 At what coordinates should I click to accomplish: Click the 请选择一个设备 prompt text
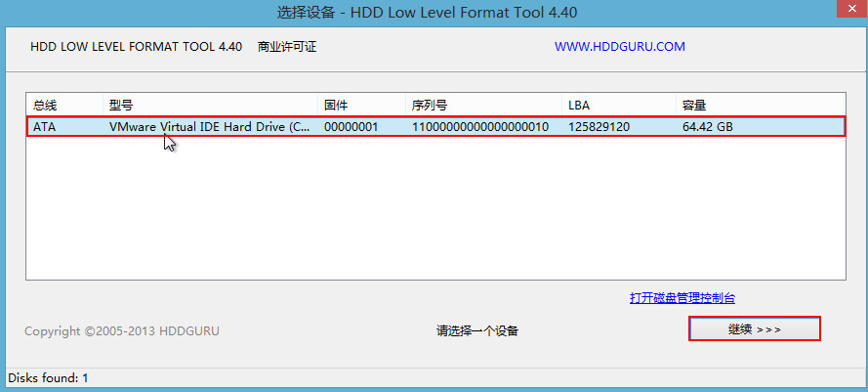click(x=477, y=331)
